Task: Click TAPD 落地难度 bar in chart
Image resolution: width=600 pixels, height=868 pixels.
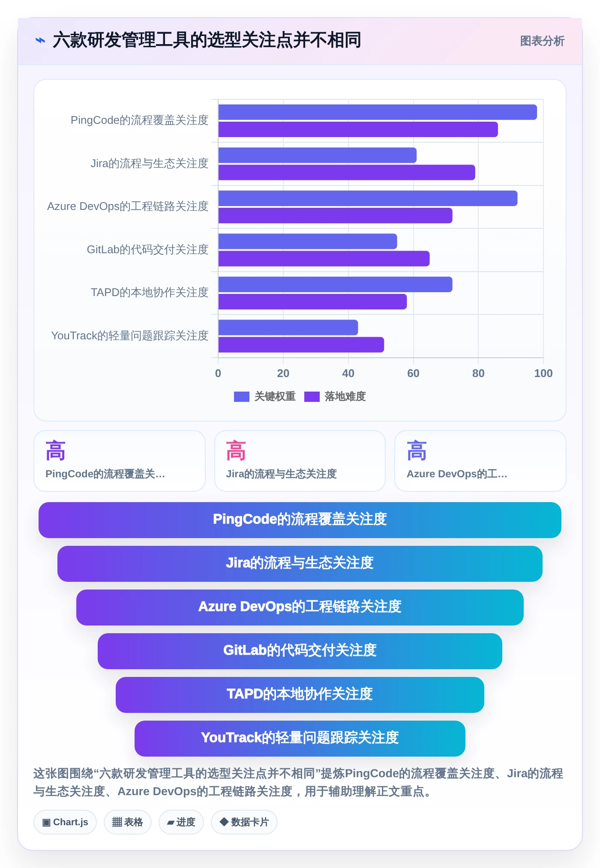Action: click(313, 302)
